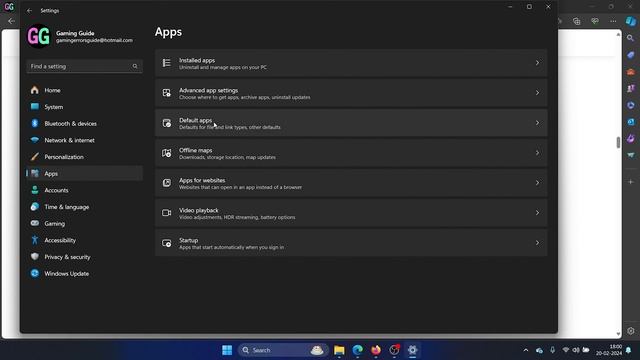Open Microsoft 365 in Edge sidebar

[631, 105]
